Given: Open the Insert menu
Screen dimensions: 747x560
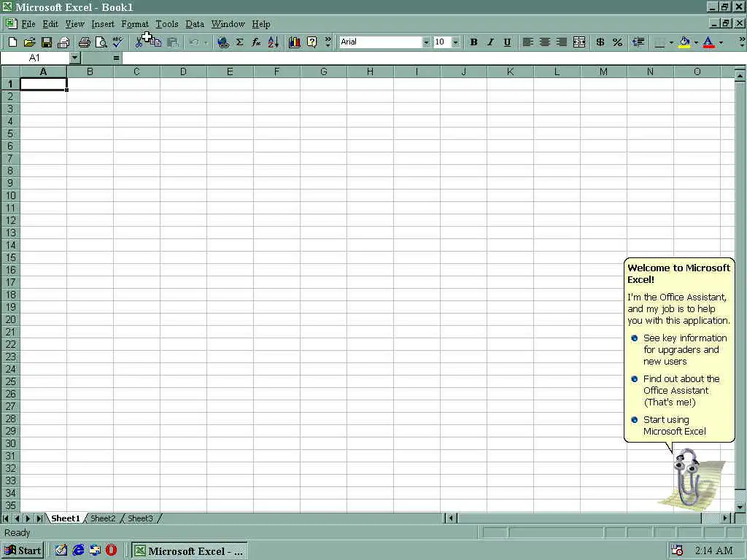Looking at the screenshot, I should point(103,24).
